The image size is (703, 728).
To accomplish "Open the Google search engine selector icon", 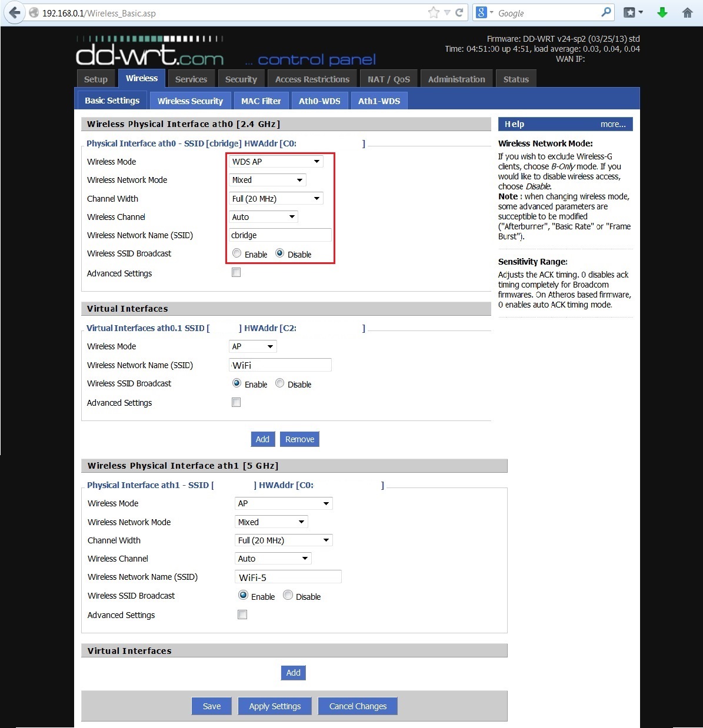I will tap(484, 12).
